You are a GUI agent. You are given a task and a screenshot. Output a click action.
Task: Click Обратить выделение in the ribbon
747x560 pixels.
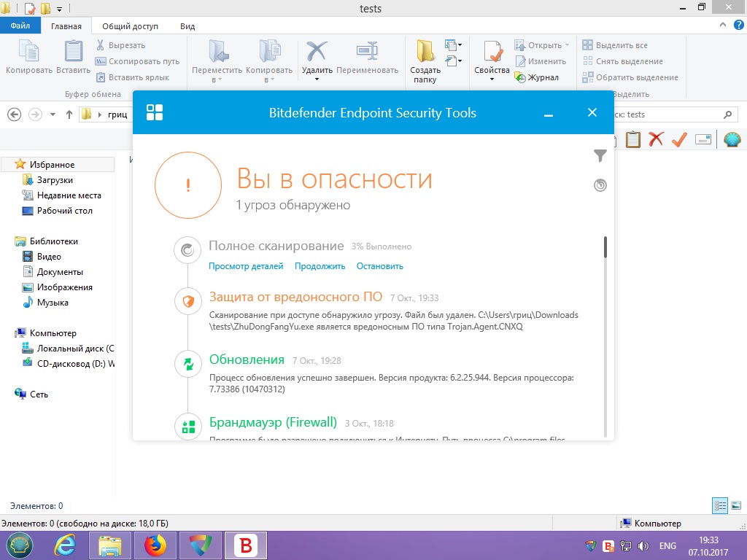[x=630, y=77]
